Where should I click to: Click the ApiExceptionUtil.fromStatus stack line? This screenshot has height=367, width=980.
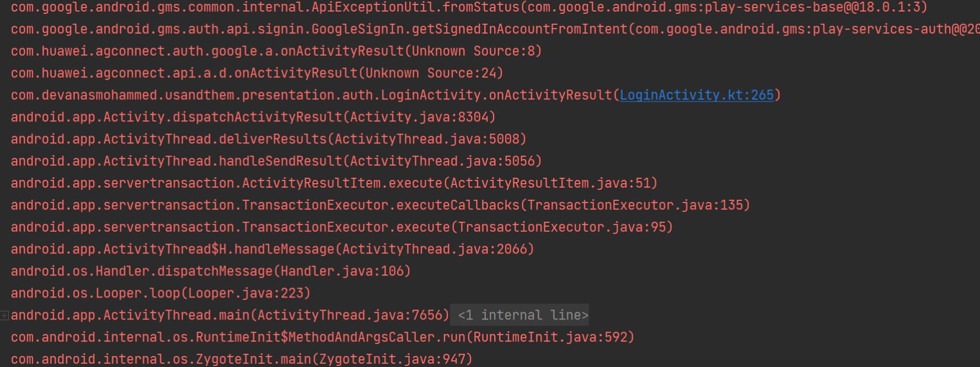pos(469,7)
